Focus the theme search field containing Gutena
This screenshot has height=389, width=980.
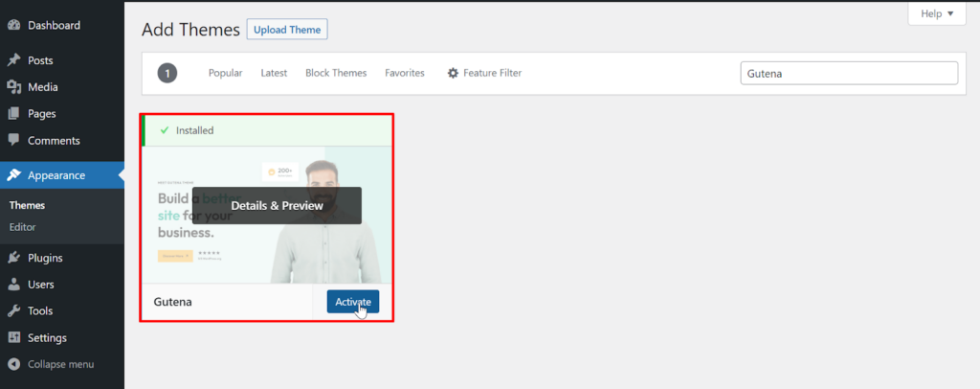[x=849, y=73]
